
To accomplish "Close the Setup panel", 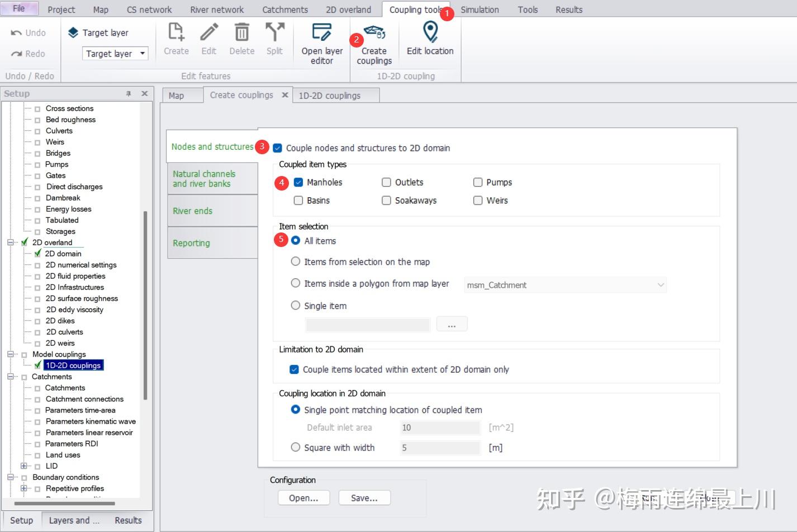I will [x=144, y=94].
